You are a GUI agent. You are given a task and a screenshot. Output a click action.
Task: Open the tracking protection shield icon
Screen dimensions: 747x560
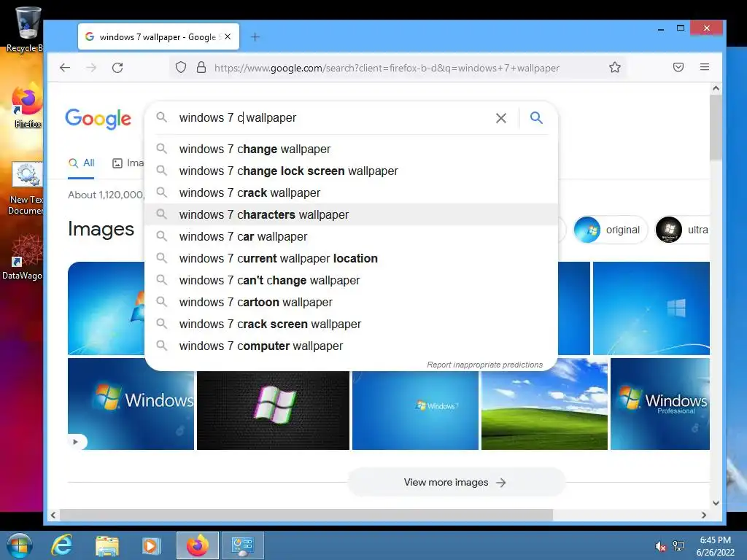point(181,68)
